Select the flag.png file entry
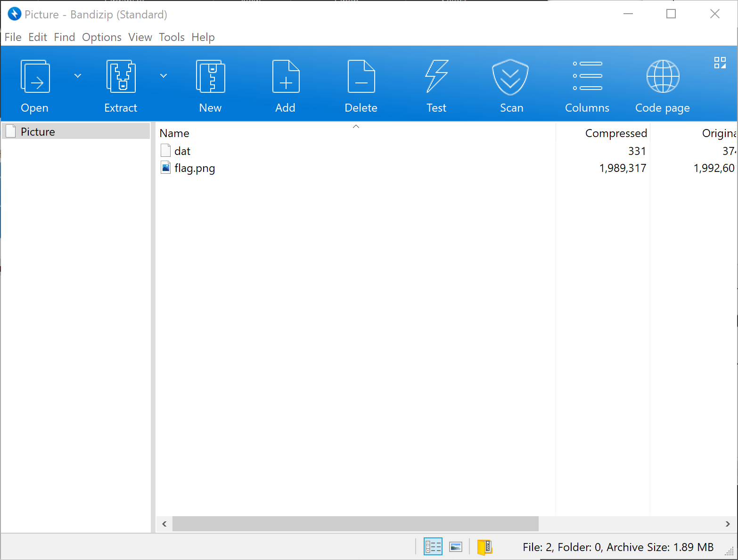Screen dimensions: 738x560 coord(195,168)
